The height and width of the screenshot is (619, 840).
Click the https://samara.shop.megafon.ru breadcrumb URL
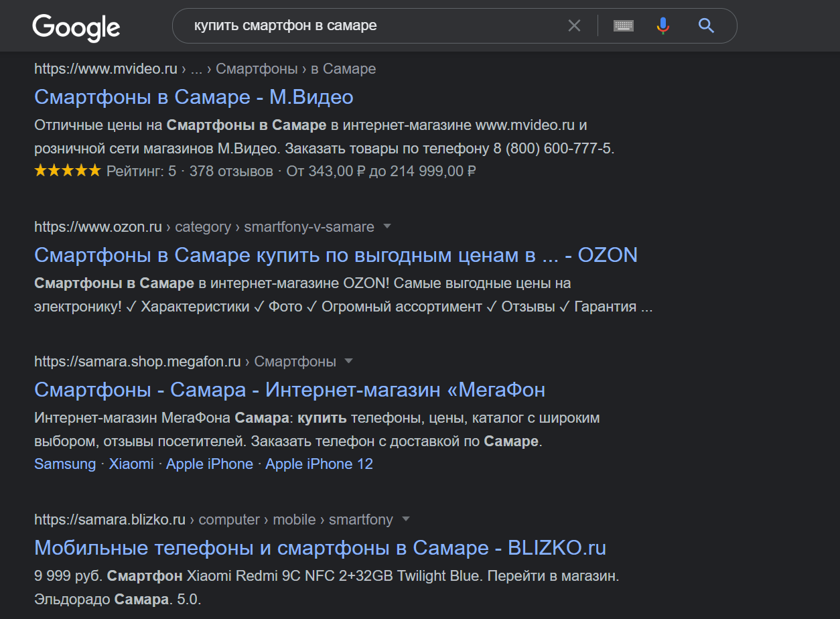pos(137,361)
